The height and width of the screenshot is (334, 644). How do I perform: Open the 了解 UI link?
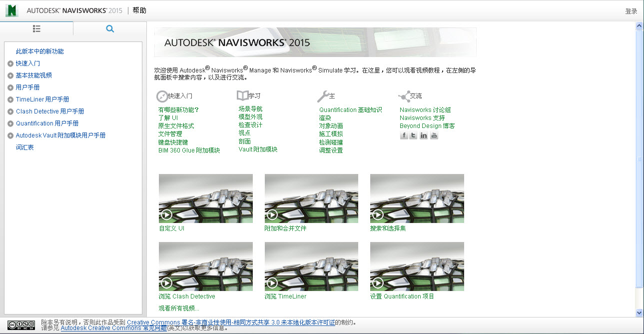pyautogui.click(x=168, y=118)
